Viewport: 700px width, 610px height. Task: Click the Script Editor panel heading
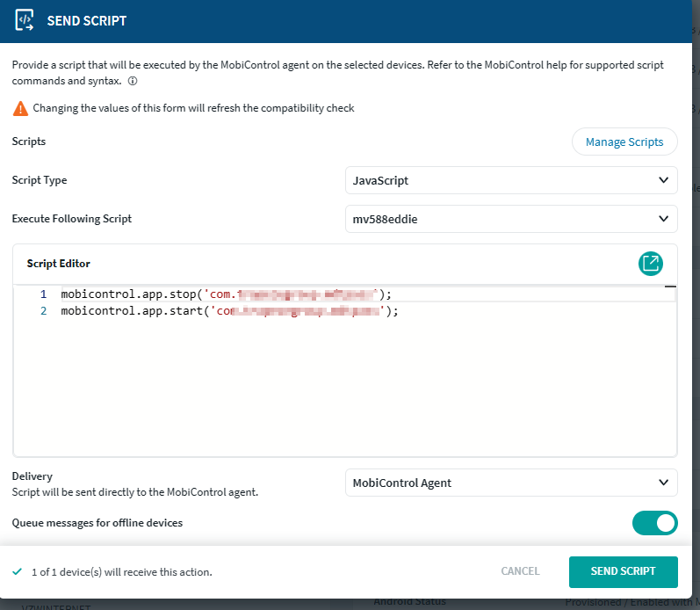point(59,264)
